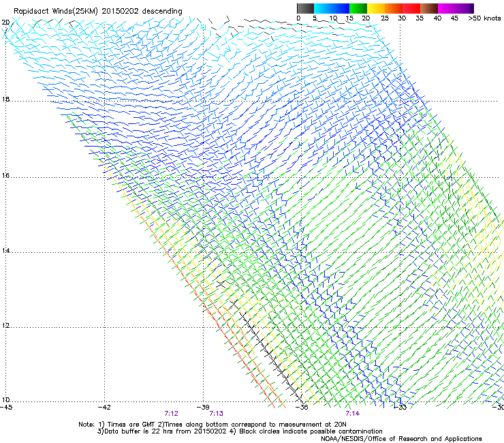Click latitude label 14

[x=5, y=251]
